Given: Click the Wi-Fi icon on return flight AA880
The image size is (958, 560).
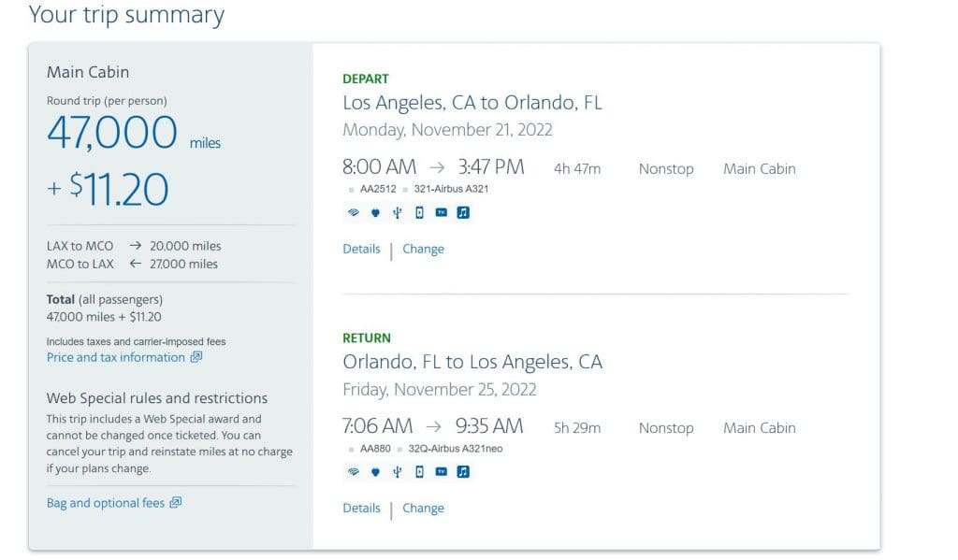Looking at the screenshot, I should [353, 471].
